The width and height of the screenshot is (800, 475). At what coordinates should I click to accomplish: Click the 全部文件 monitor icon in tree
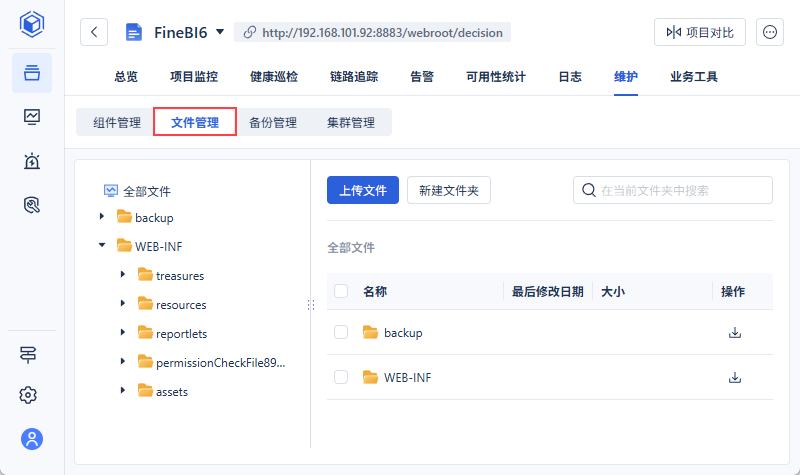[111, 191]
